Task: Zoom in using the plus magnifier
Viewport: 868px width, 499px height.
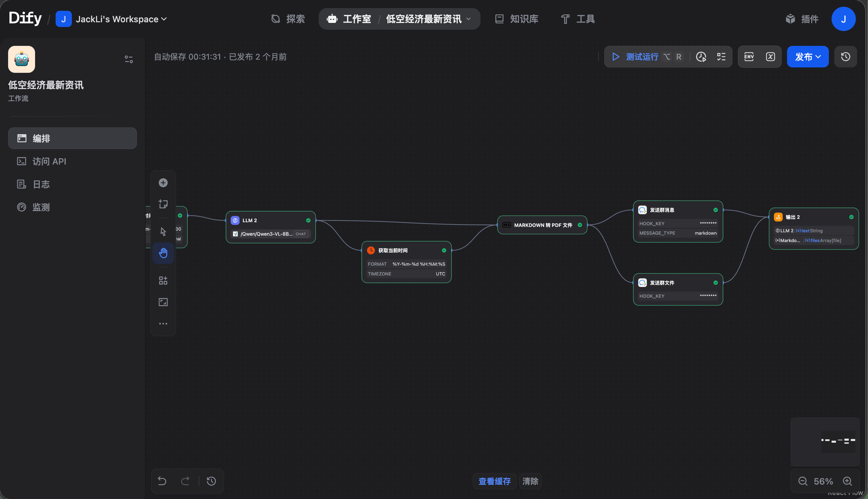Action: (x=847, y=481)
